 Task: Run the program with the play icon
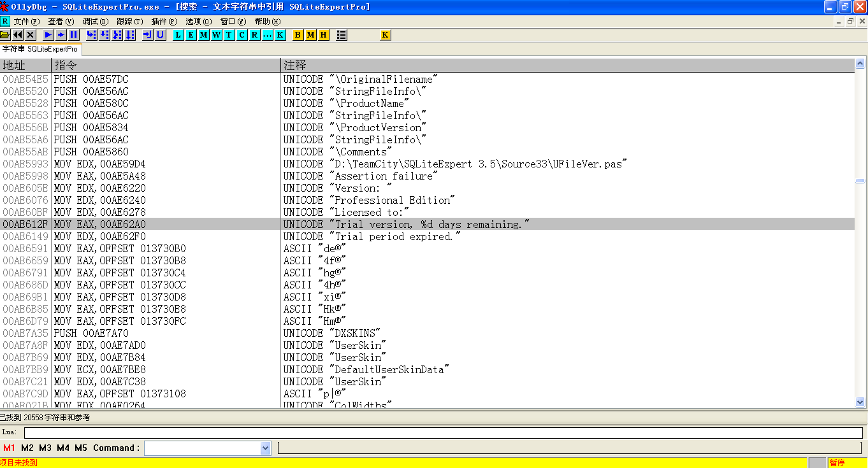(x=48, y=35)
